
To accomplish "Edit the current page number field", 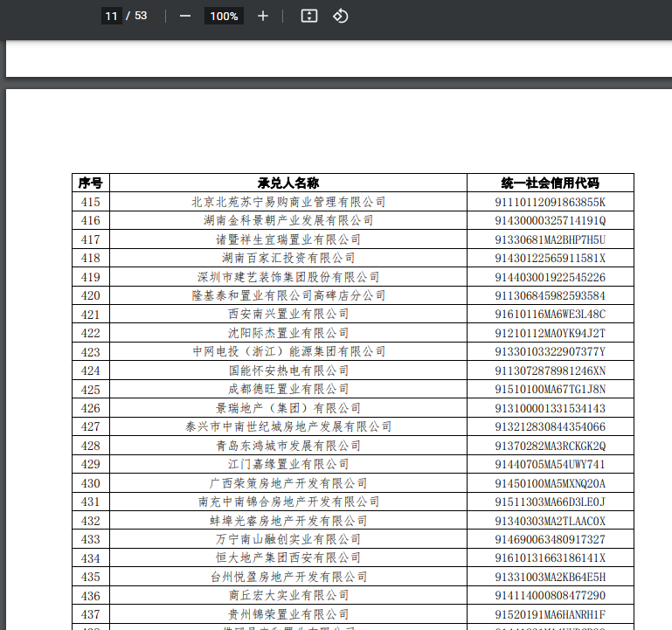I will tap(112, 17).
